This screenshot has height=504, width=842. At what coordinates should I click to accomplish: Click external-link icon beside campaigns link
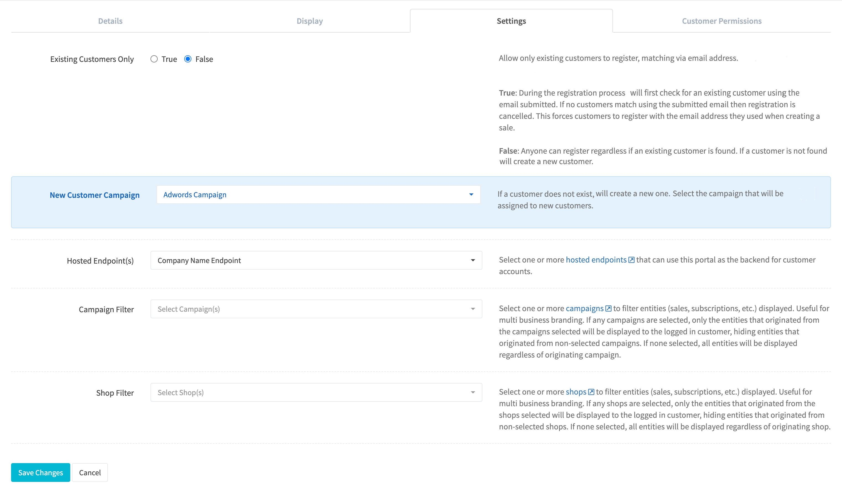point(608,308)
